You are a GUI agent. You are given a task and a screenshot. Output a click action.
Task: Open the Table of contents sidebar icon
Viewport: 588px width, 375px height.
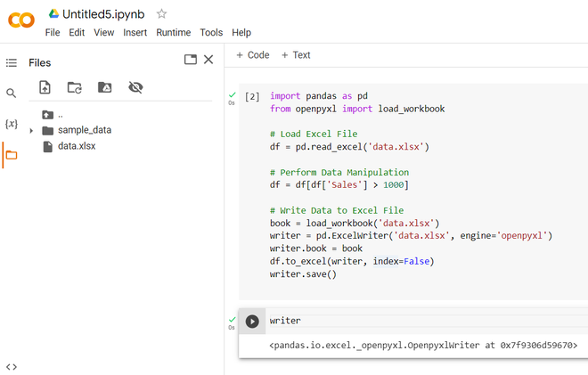coord(12,63)
